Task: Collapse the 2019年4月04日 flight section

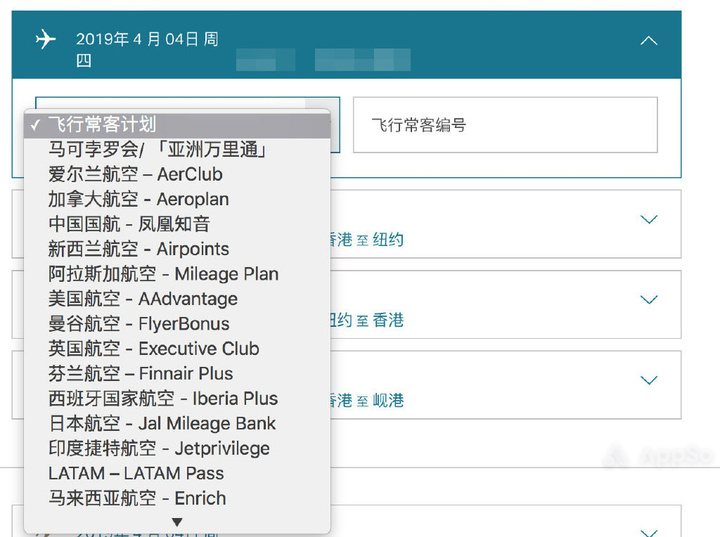Action: (x=649, y=41)
